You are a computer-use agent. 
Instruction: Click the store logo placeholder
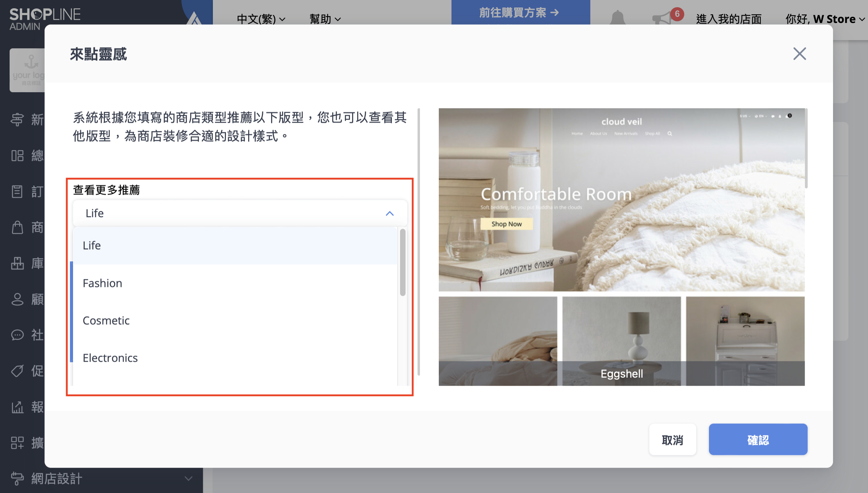pos(27,70)
